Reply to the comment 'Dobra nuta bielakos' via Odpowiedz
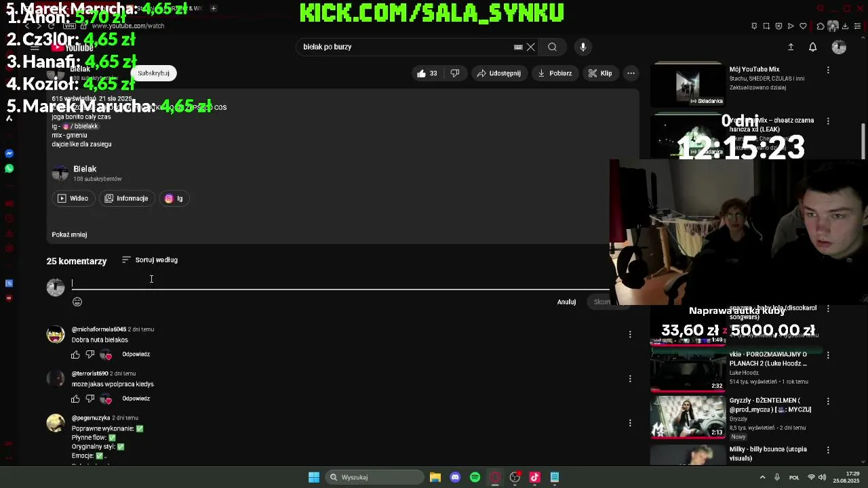This screenshot has width=868, height=488. click(136, 354)
